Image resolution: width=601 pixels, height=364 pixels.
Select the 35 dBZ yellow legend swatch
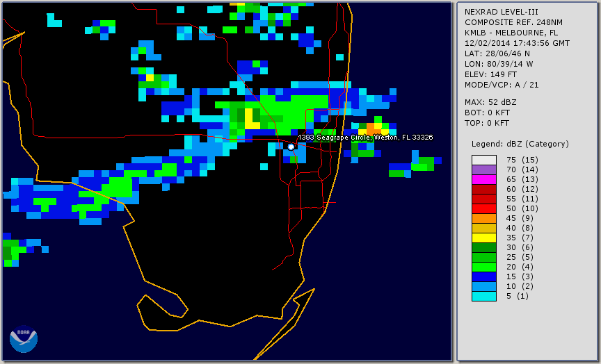[484, 238]
